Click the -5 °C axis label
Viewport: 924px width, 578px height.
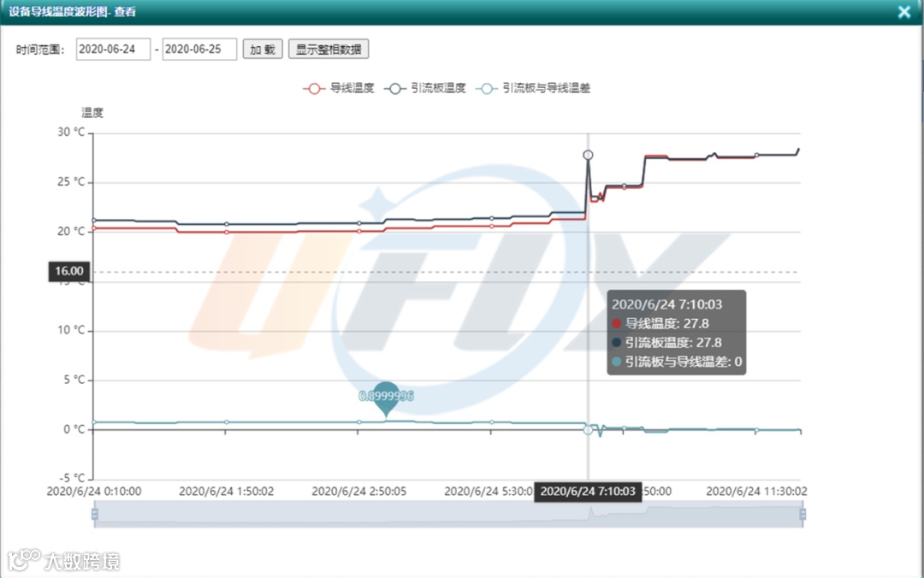pos(72,478)
